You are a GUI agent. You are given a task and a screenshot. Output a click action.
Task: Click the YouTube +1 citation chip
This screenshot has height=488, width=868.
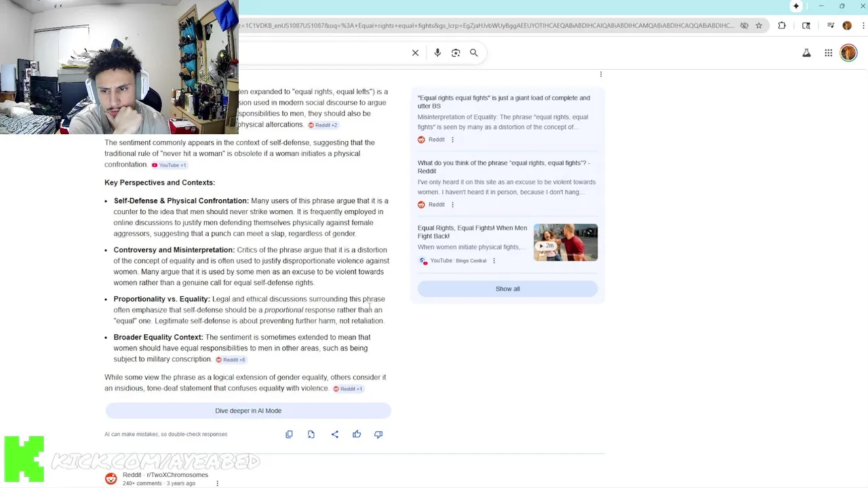tap(169, 165)
